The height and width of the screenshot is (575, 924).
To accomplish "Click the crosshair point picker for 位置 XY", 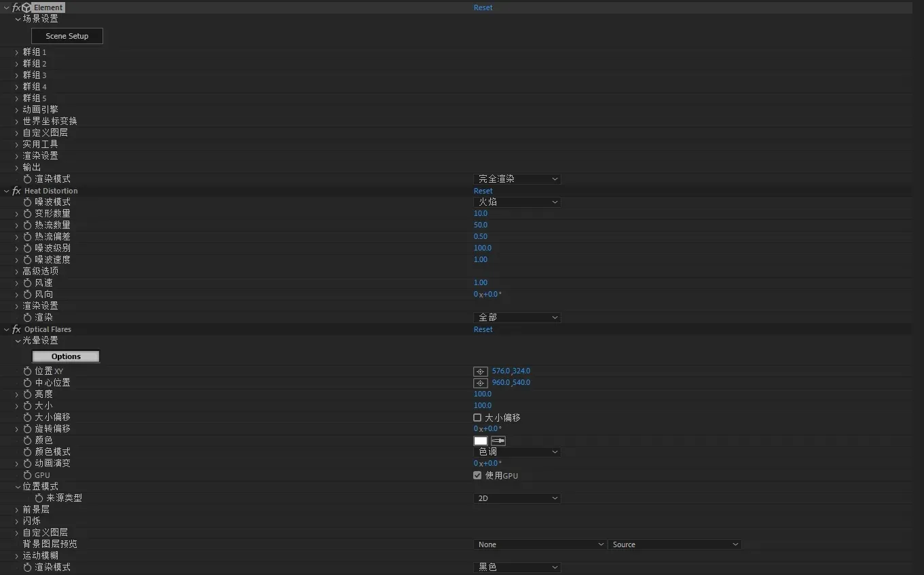I will (x=480, y=371).
